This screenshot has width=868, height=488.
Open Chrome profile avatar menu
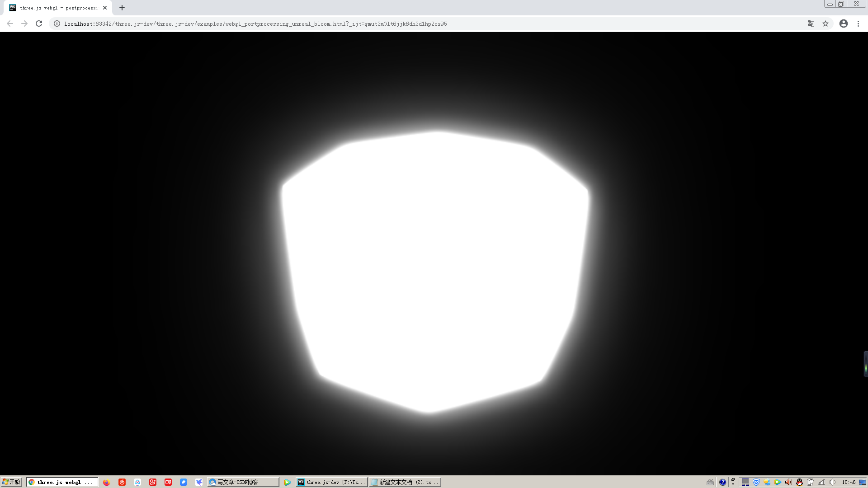pyautogui.click(x=843, y=23)
